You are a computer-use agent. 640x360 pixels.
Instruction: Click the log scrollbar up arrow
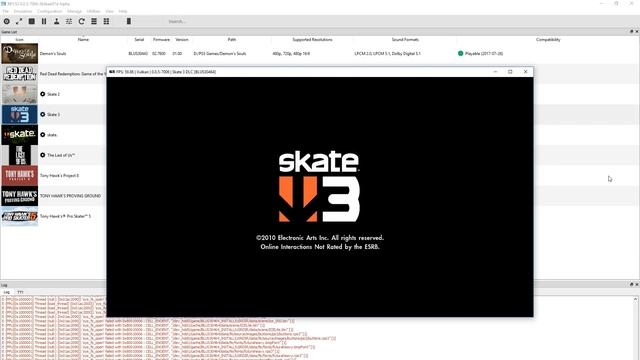[x=636, y=299]
